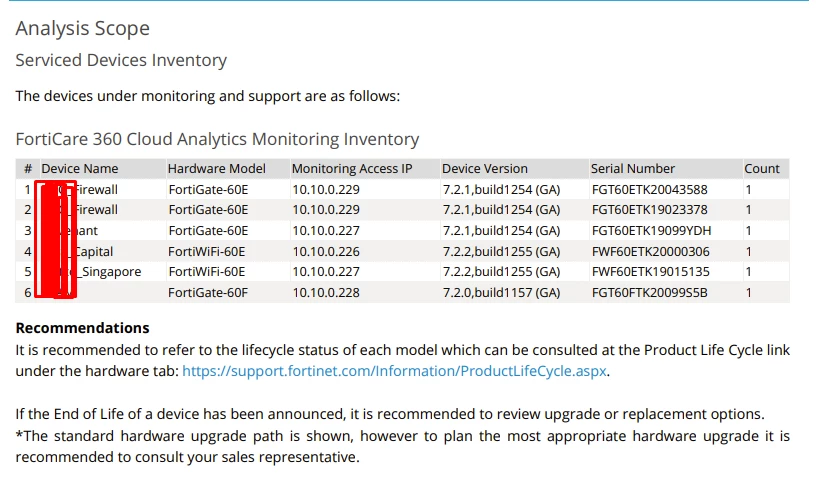Viewport: 819px width, 486px height.
Task: Select serial number FGT60FTK20099S5B
Action: point(649,293)
